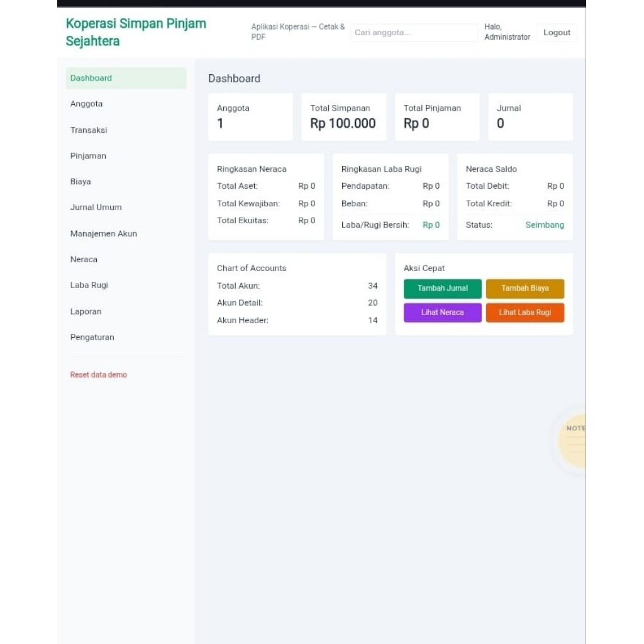Click the Total Debit label

pos(487,186)
